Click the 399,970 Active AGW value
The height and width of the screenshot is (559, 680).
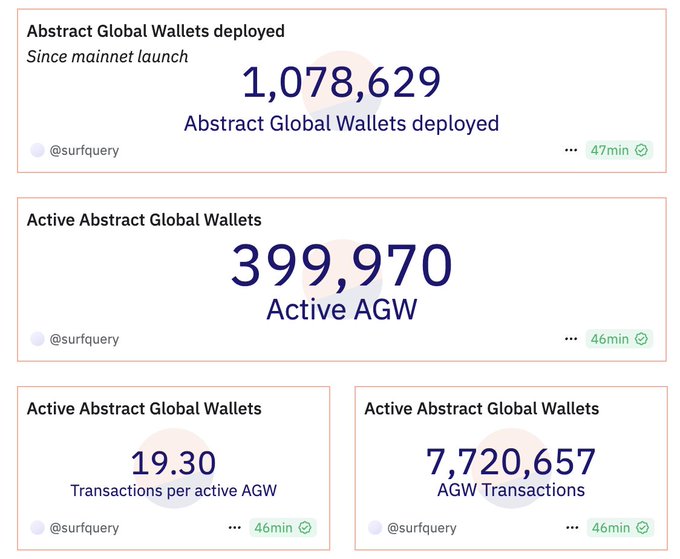click(341, 268)
